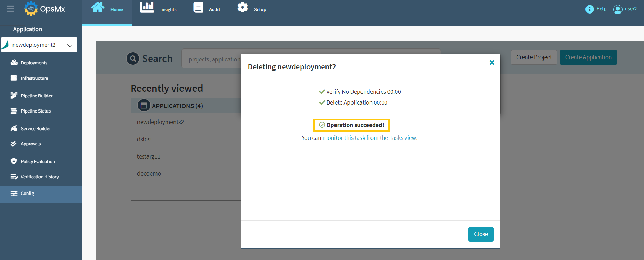The height and width of the screenshot is (260, 644).
Task: Open Setup using the gear icon
Action: (x=242, y=7)
